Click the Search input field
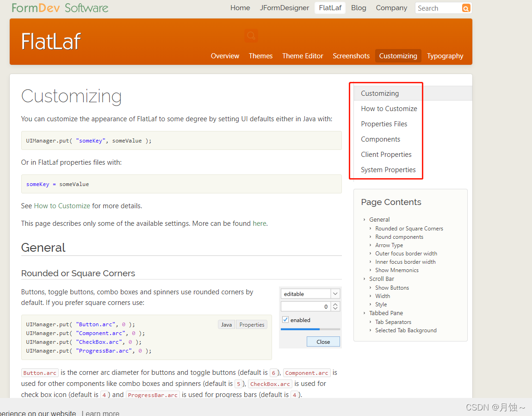Image resolution: width=532 pixels, height=416 pixels. [x=439, y=8]
